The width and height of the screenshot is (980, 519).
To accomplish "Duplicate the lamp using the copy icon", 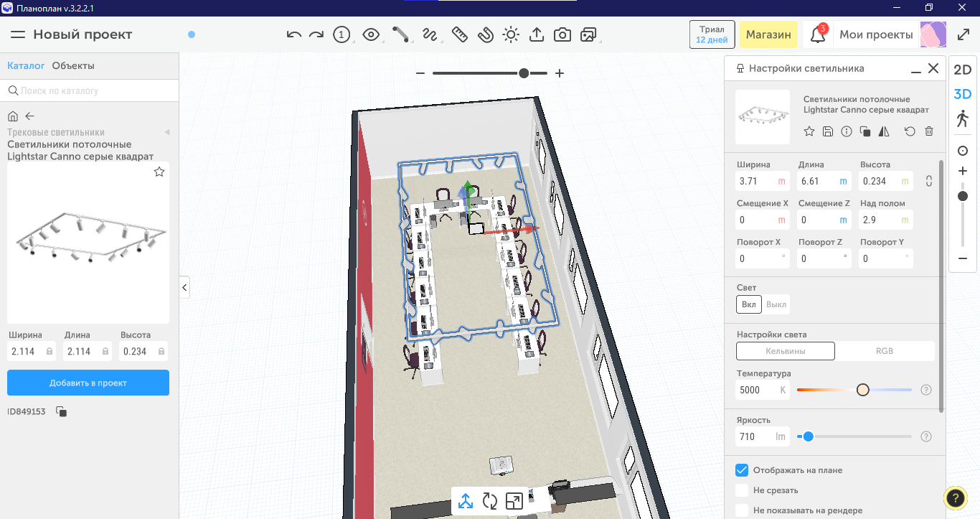I will click(865, 131).
